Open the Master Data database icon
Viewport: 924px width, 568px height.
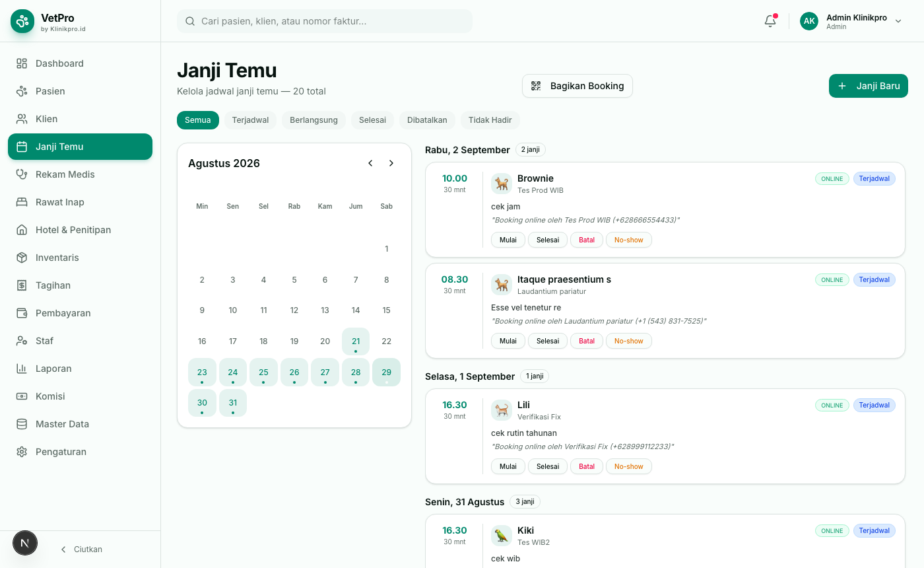(22, 424)
